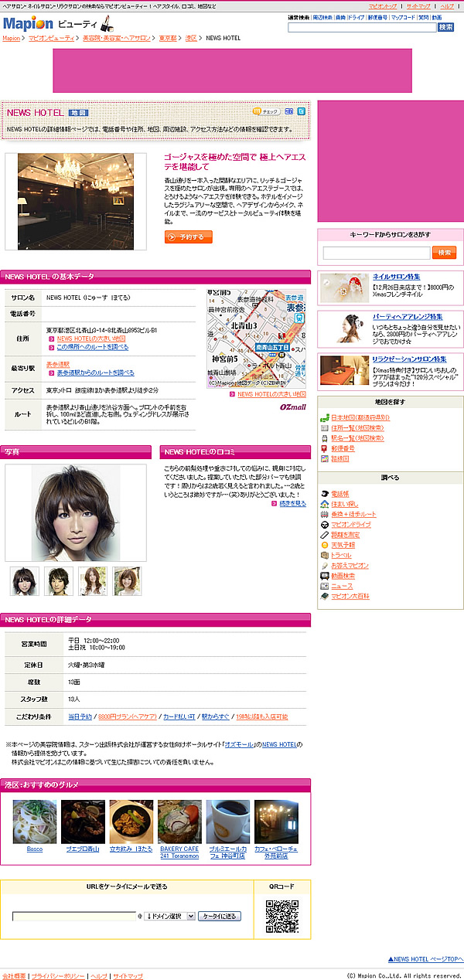The width and height of the screenshot is (464, 980).
Task: Click the top search input field
Action: click(x=362, y=27)
